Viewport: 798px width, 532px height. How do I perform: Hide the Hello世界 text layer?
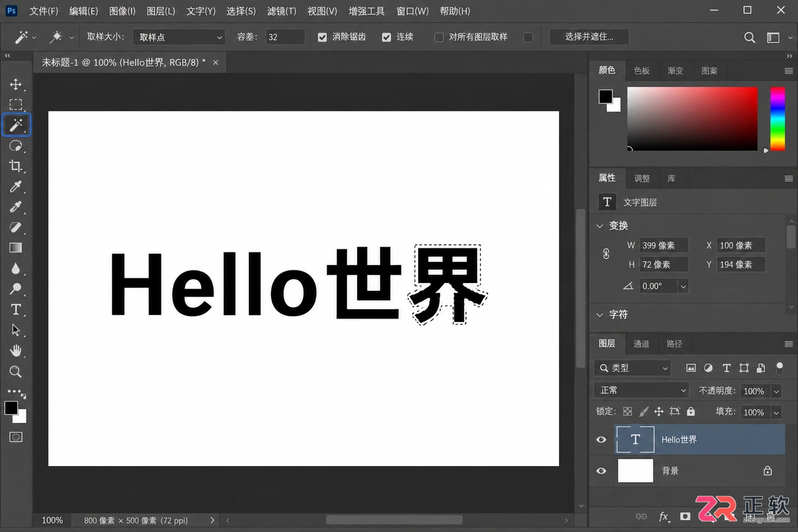(x=601, y=439)
